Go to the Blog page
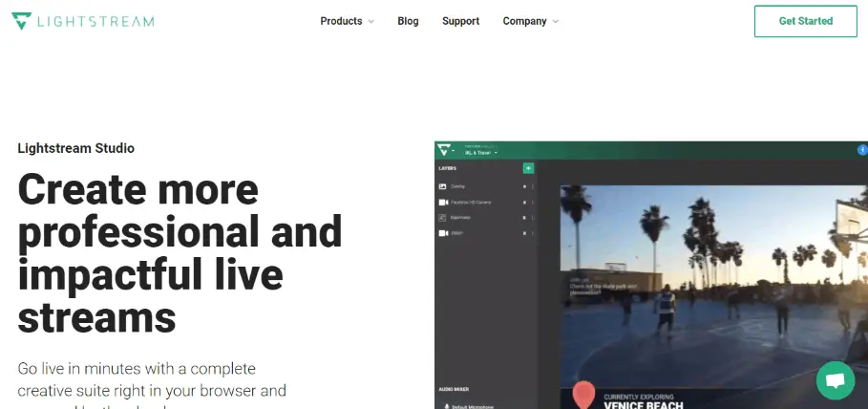 [x=408, y=21]
